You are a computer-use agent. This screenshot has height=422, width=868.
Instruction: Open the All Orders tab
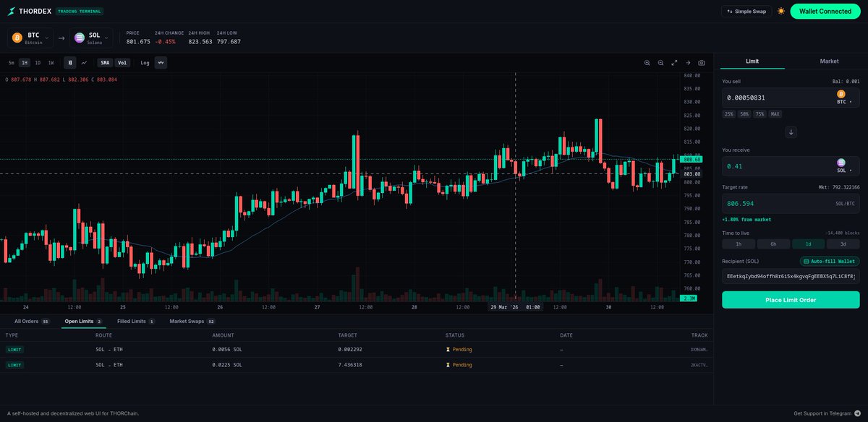click(x=32, y=321)
